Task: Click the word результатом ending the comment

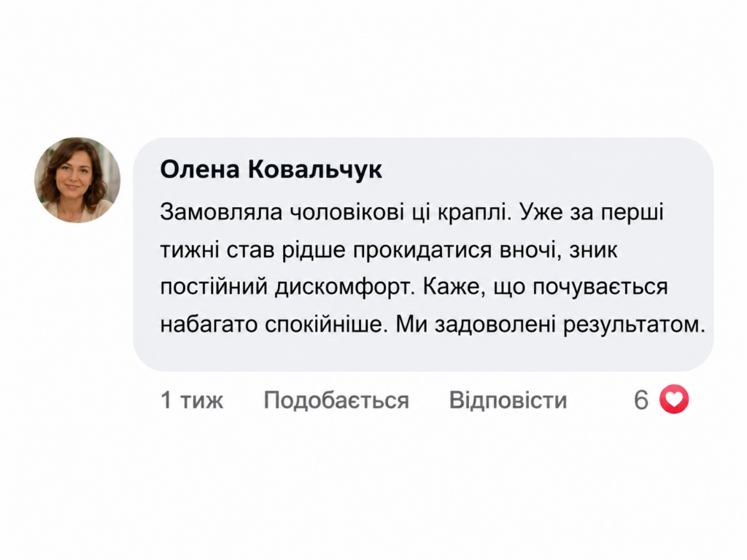Action: [x=634, y=326]
